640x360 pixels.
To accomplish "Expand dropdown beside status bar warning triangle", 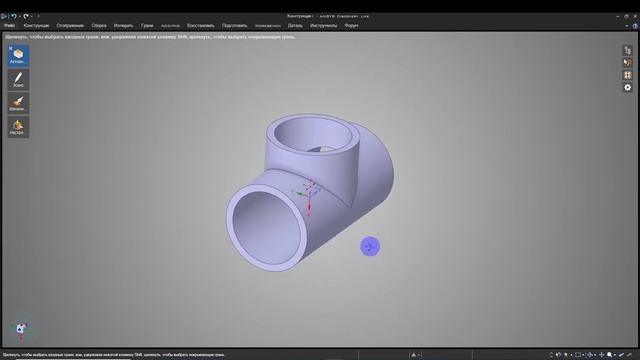I will click(x=418, y=355).
